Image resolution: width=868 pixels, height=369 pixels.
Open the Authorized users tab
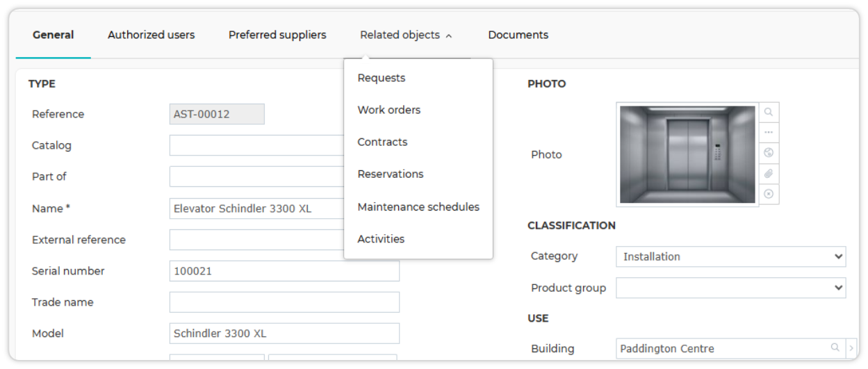(152, 35)
